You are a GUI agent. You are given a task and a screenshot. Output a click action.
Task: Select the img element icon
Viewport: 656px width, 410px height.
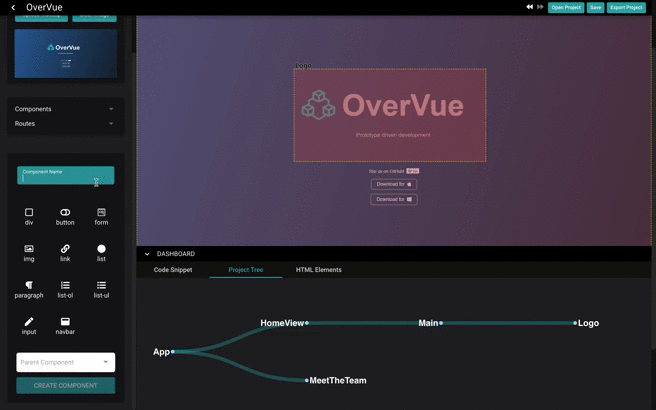29,249
